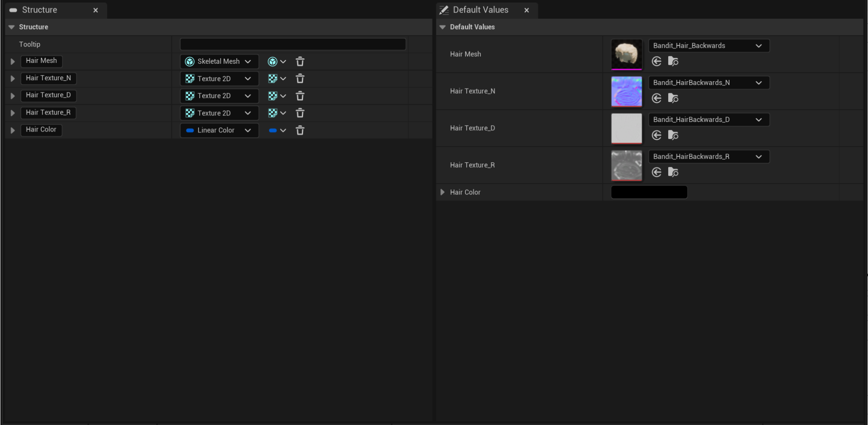Expand the Hair Color row in Structure
Viewport: 868px width, 425px height.
coord(13,130)
